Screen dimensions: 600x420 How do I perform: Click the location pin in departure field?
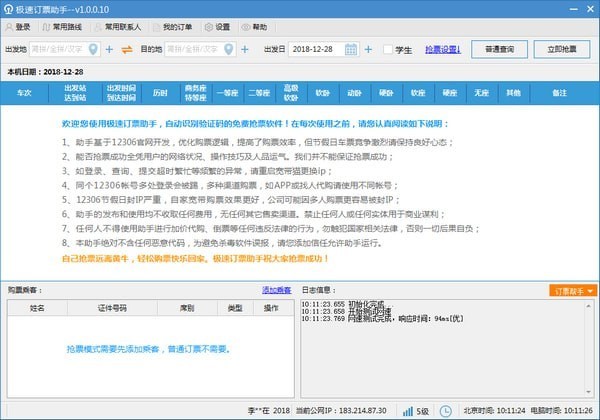[x=93, y=49]
